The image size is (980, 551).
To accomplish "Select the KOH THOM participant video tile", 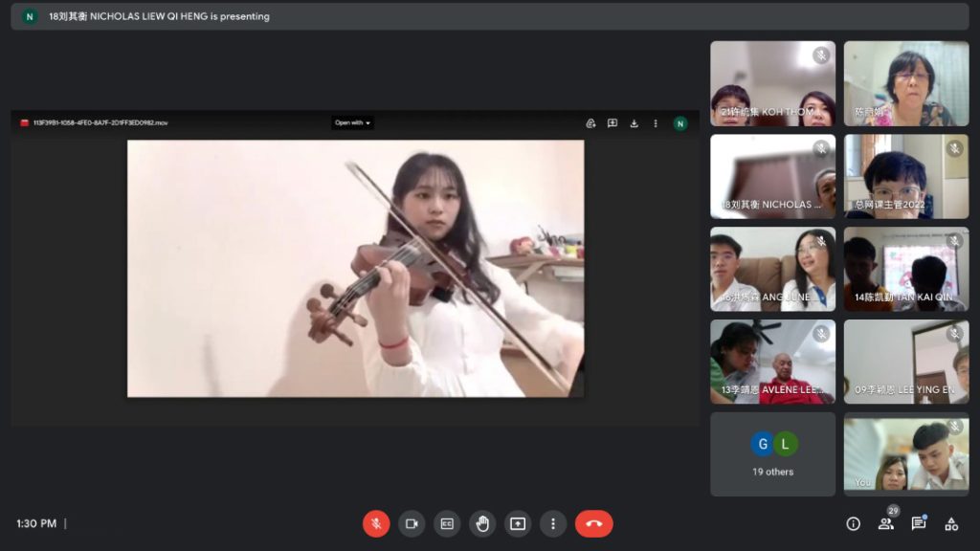I will 772,83.
